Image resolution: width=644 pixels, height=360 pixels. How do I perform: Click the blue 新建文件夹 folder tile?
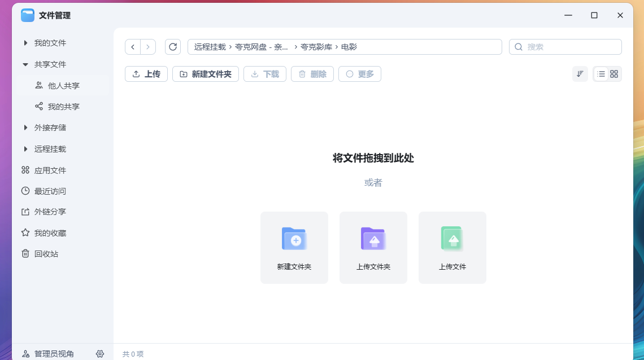[294, 248]
